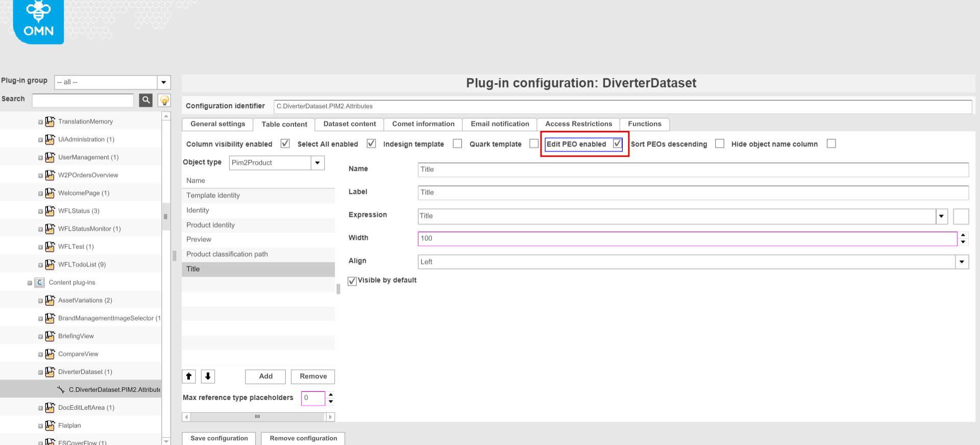Open the Object type dropdown
Image resolution: width=980 pixels, height=445 pixels.
pyautogui.click(x=317, y=163)
